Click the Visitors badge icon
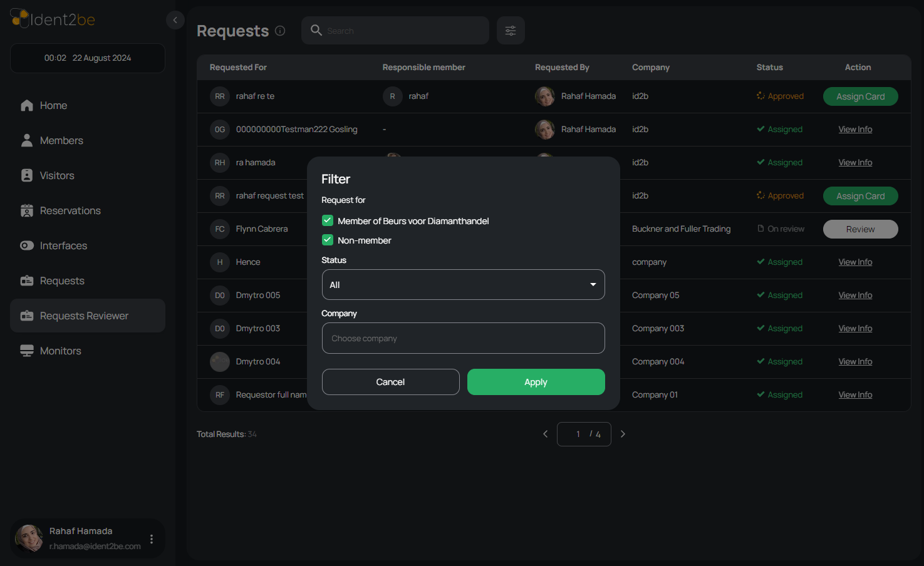This screenshot has width=924, height=566. point(27,175)
